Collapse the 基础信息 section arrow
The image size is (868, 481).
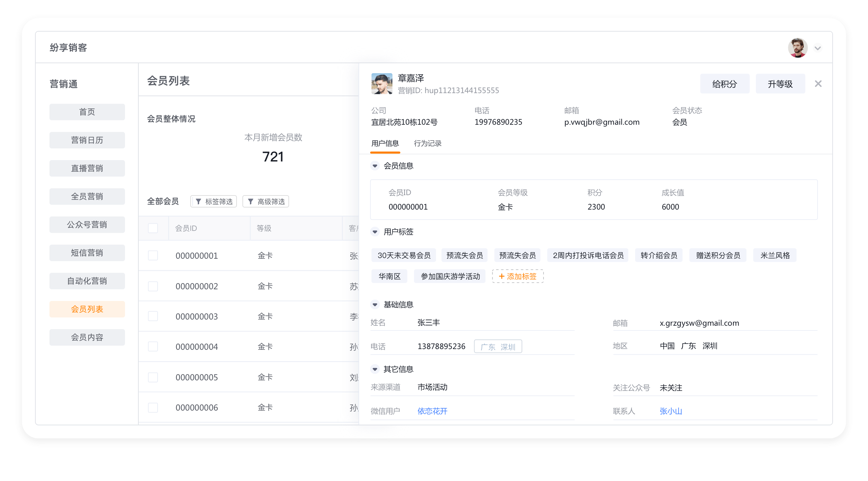(375, 305)
